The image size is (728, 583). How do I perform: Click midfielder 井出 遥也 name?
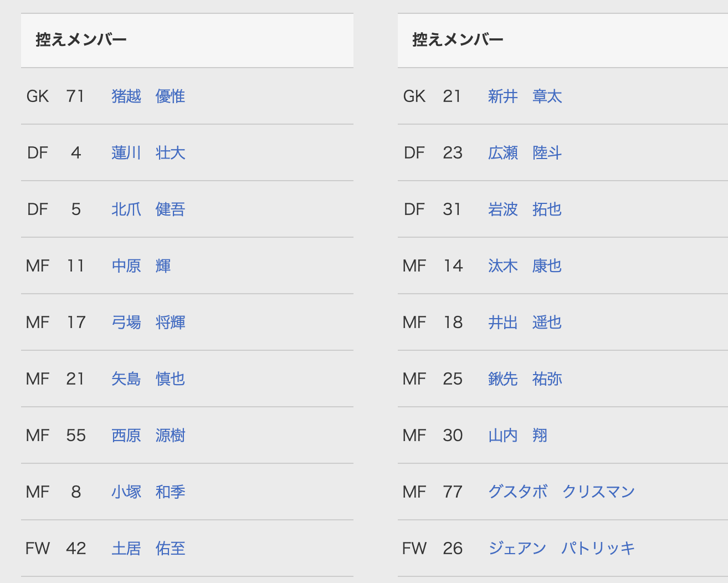tap(525, 323)
